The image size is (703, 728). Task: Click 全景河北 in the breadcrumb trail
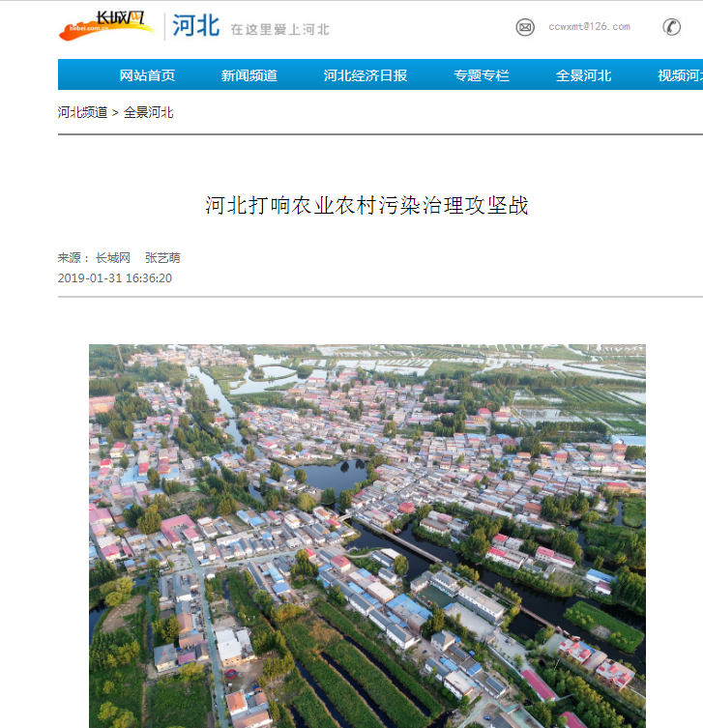click(149, 112)
